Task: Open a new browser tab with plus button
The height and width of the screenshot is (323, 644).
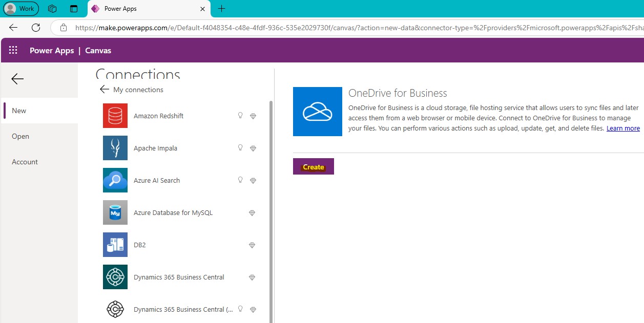Action: (221, 9)
